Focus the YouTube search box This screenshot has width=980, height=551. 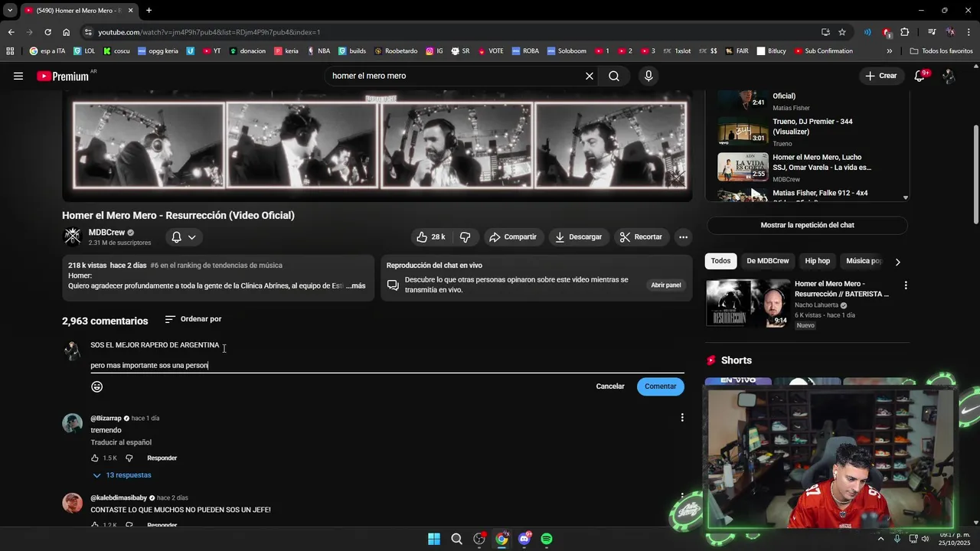tap(455, 76)
